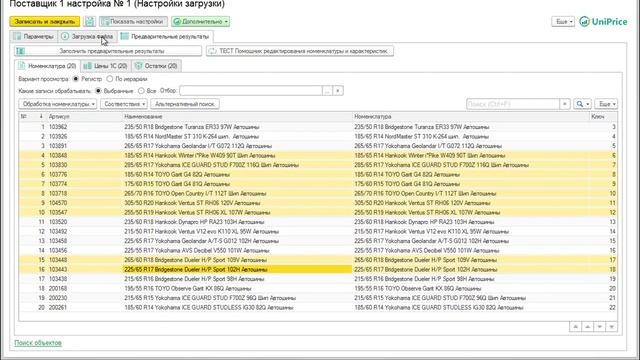This screenshot has width=640, height=360.
Task: Clear the Отбор filter with the x button
Action: (338, 91)
